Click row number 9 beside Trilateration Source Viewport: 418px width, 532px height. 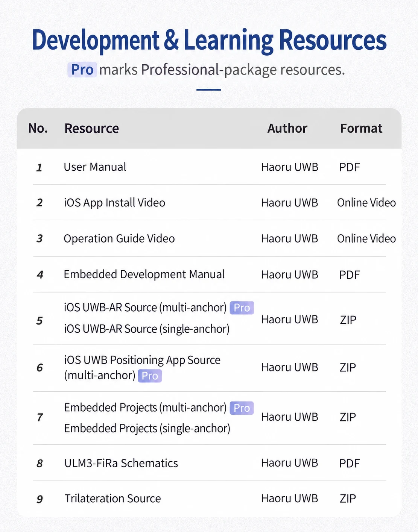(x=40, y=499)
